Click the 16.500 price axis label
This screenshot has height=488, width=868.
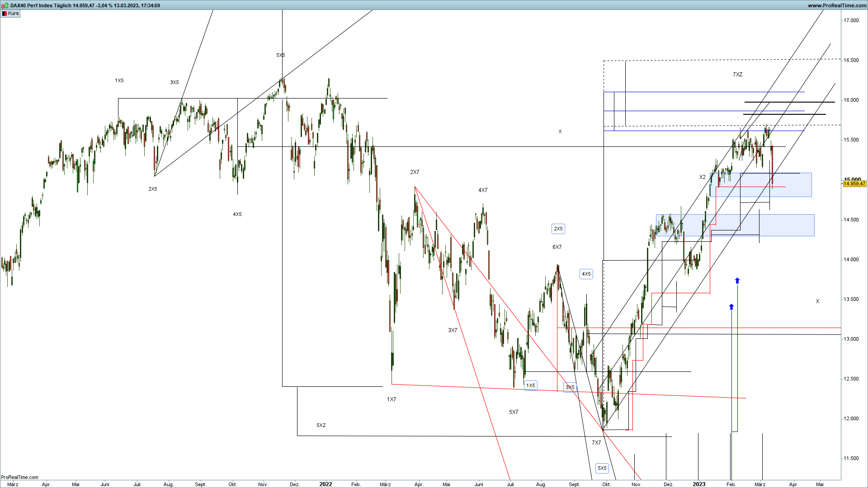click(851, 60)
